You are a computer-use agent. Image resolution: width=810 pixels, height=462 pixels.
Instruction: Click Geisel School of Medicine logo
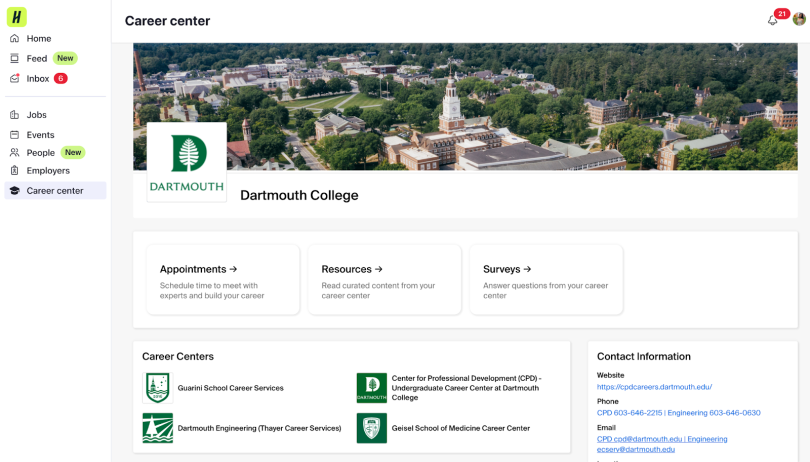click(371, 428)
